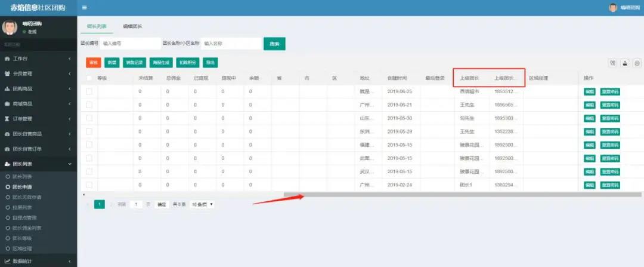Switch to the 编辑团长 tab
This screenshot has height=267, width=644.
click(x=132, y=27)
